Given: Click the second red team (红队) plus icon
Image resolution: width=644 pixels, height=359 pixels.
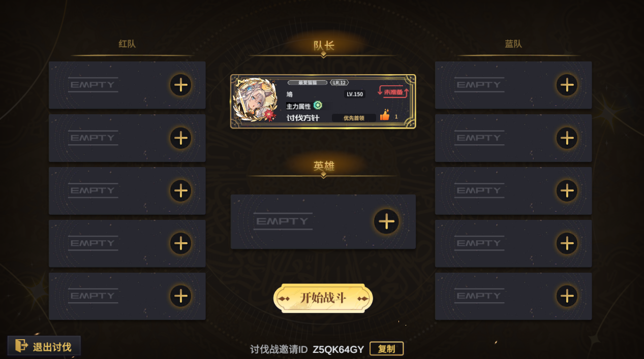Looking at the screenshot, I should pyautogui.click(x=180, y=138).
